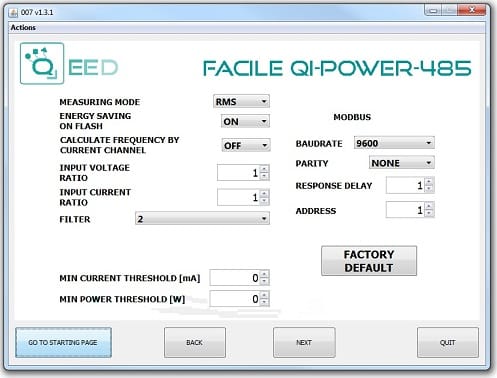Increase Input Voltage Ratio with up arrow
497x378 pixels.
click(x=264, y=169)
